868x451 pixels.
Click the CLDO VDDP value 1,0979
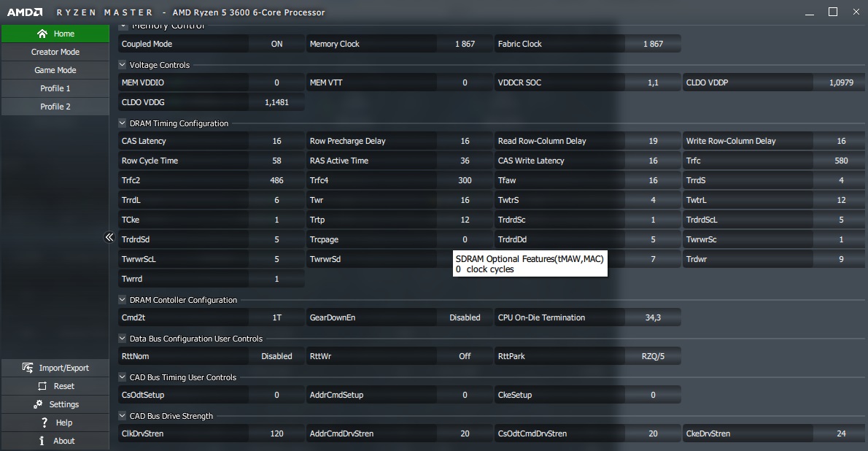841,82
